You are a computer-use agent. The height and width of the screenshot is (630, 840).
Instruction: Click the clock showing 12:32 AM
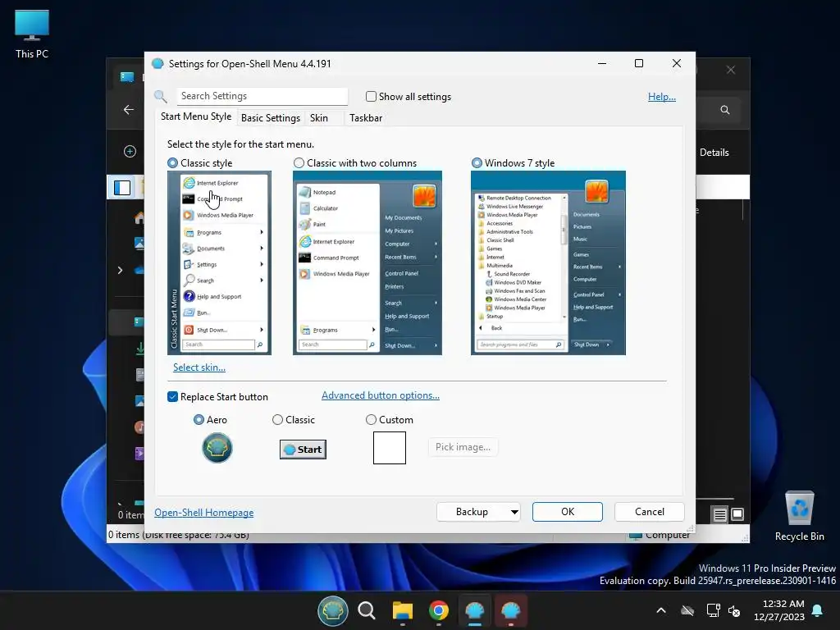(x=783, y=604)
